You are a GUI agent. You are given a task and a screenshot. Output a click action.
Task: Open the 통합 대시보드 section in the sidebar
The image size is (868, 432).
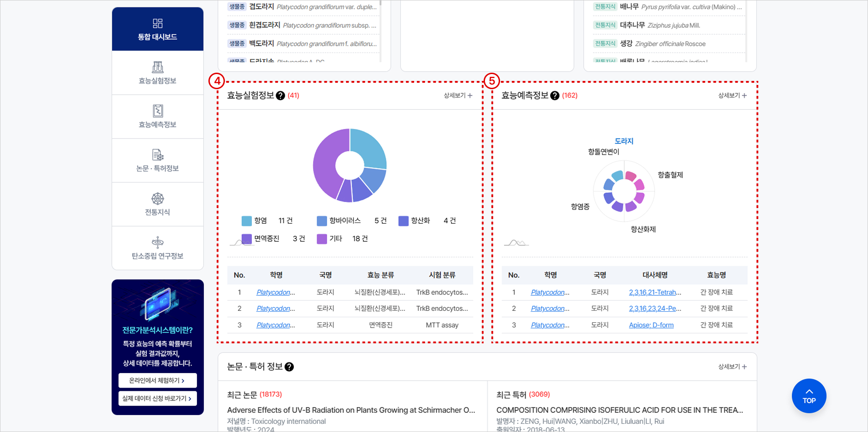[x=157, y=28]
